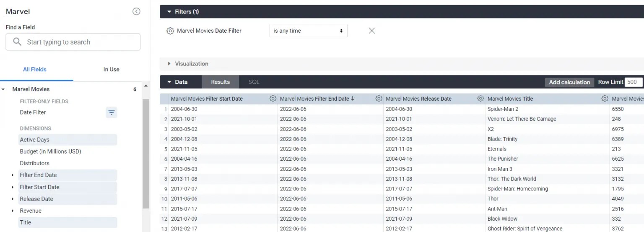Open the SQL tab
644x232 pixels.
(254, 82)
